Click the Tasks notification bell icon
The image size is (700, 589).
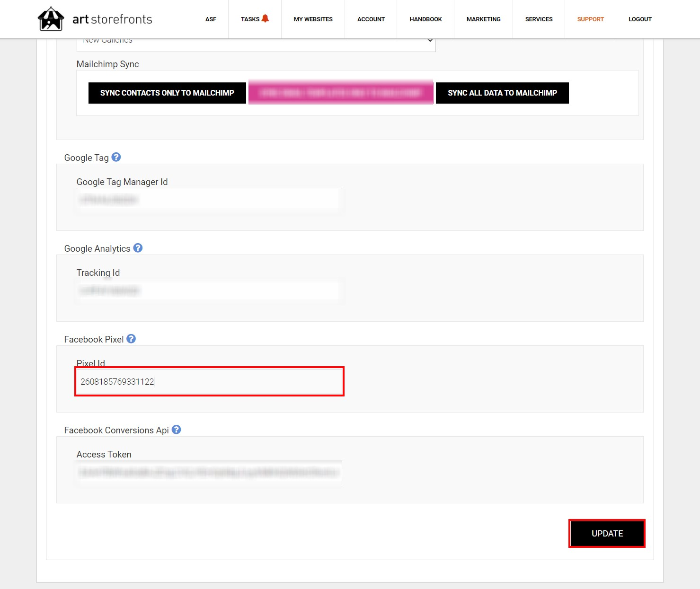coord(265,18)
